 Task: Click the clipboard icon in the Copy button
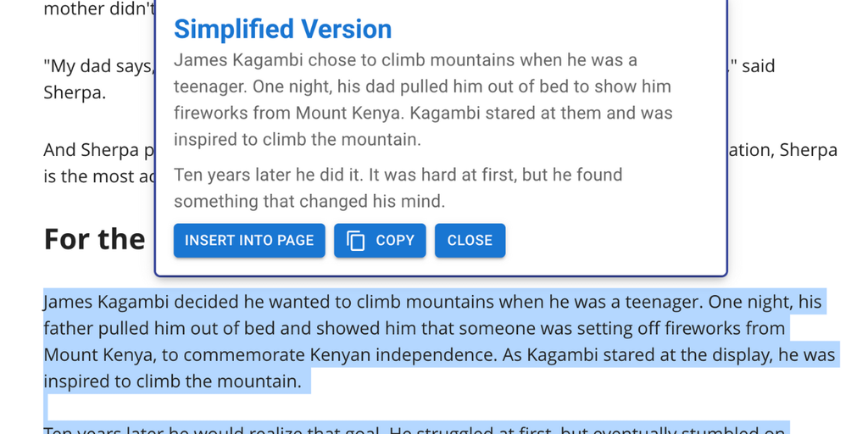pos(357,241)
